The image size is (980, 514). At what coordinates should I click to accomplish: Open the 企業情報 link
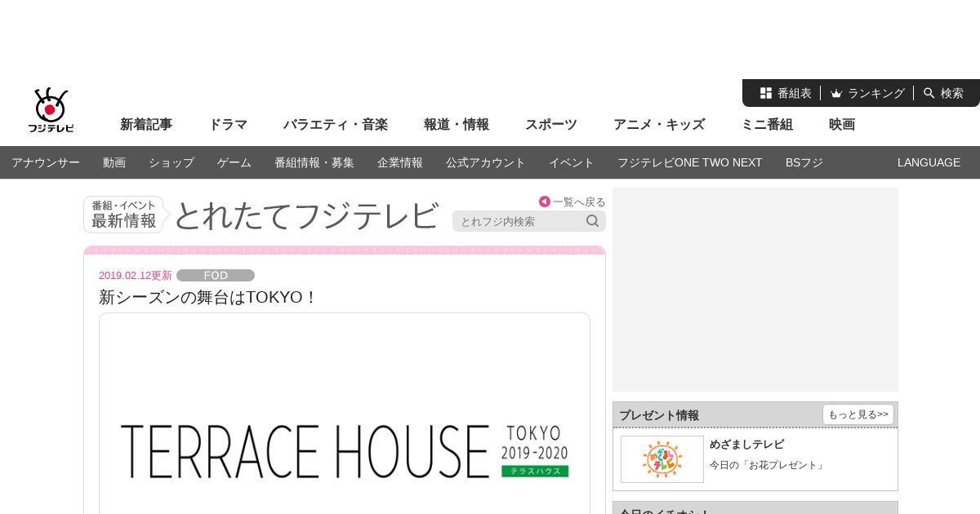pos(400,162)
